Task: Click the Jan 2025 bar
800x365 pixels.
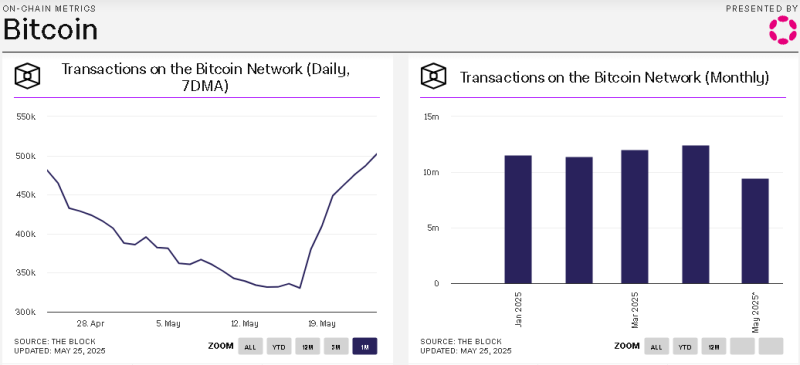Action: [x=518, y=220]
